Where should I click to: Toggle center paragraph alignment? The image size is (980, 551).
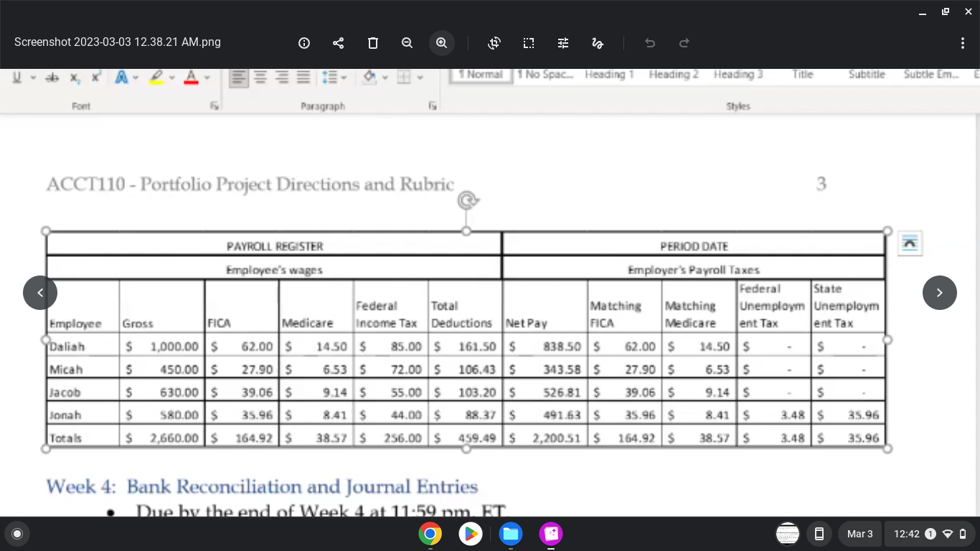tap(260, 77)
